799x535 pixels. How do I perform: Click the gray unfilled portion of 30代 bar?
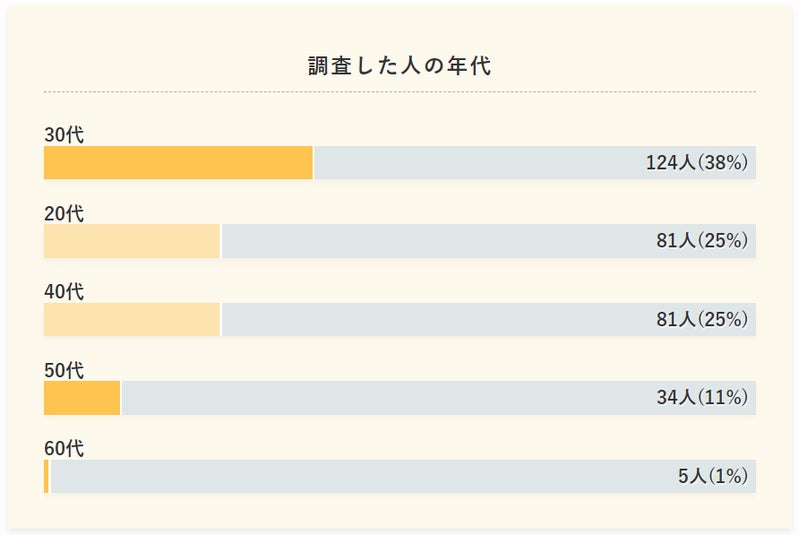(470, 162)
